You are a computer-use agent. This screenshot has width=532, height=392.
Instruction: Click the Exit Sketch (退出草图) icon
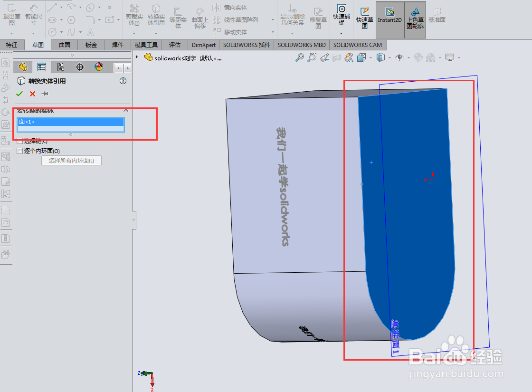tap(12, 8)
